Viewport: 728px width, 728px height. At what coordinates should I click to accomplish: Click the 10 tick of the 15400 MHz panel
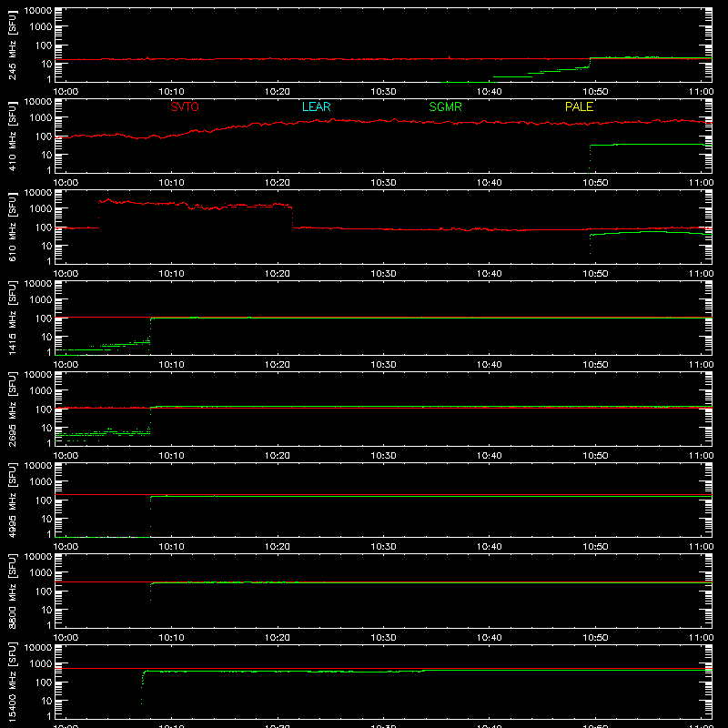(x=46, y=701)
